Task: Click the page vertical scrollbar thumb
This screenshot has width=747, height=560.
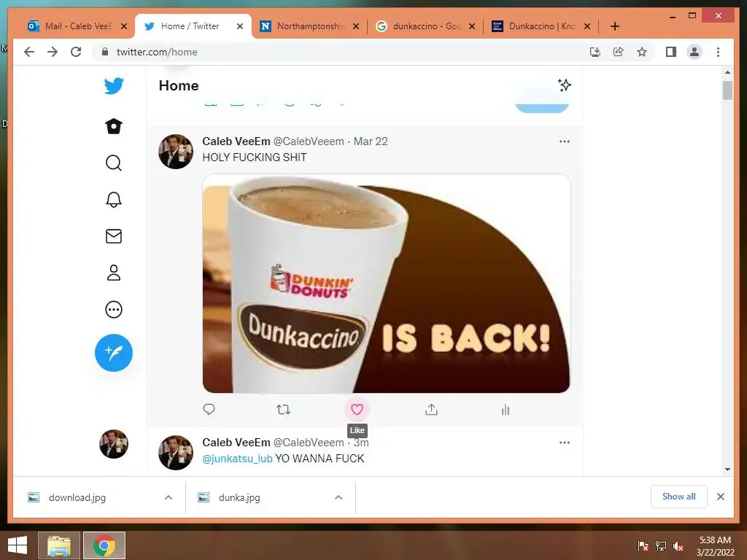Action: point(727,90)
